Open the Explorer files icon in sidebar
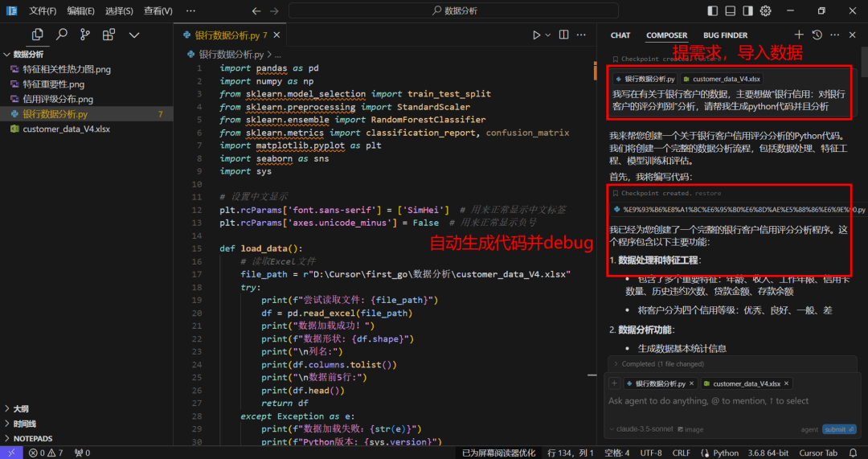Image resolution: width=868 pixels, height=459 pixels. coord(38,35)
